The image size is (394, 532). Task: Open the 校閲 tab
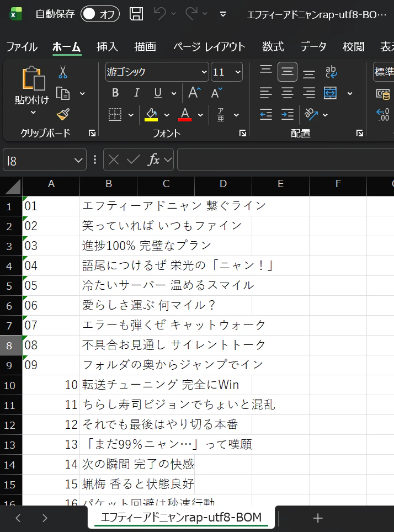pos(354,46)
